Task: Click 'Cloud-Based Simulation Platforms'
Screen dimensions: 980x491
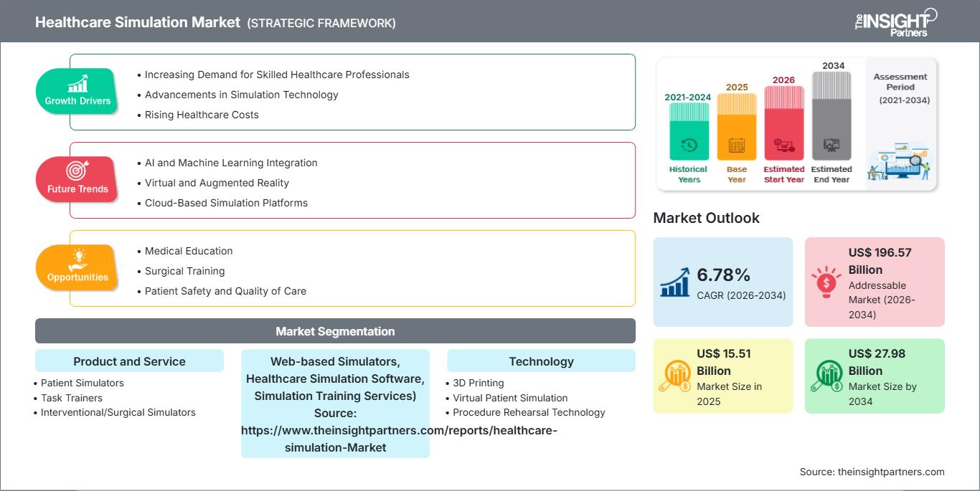Action: (226, 203)
